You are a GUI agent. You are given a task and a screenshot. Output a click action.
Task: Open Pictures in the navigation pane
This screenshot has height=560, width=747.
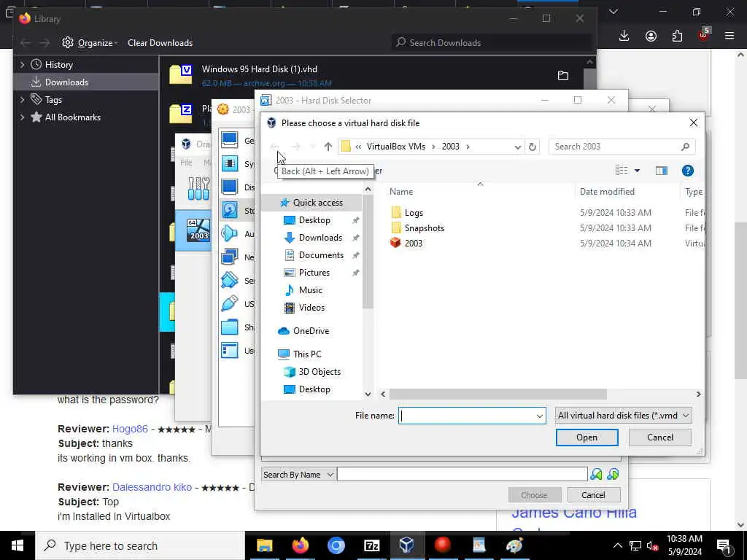point(314,273)
